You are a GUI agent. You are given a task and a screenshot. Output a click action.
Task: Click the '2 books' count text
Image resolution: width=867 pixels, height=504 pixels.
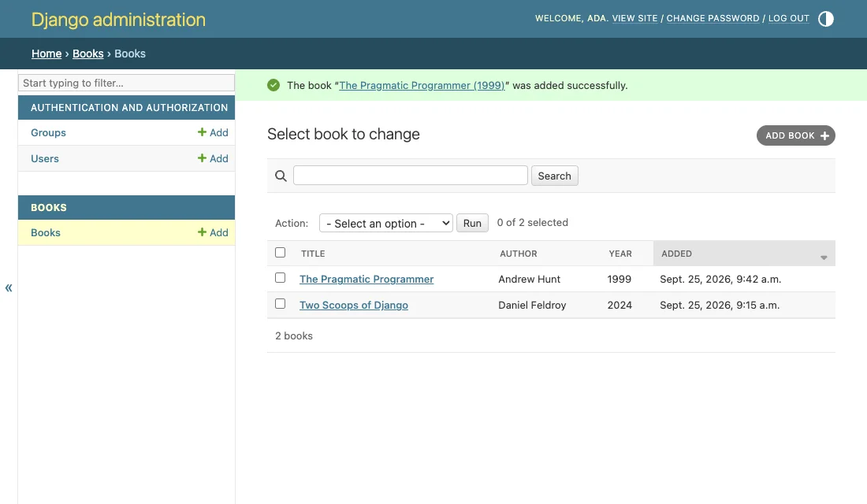point(294,336)
